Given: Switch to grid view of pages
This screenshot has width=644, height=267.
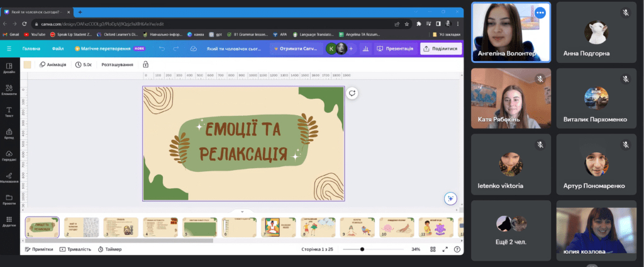Looking at the screenshot, I should 433,249.
